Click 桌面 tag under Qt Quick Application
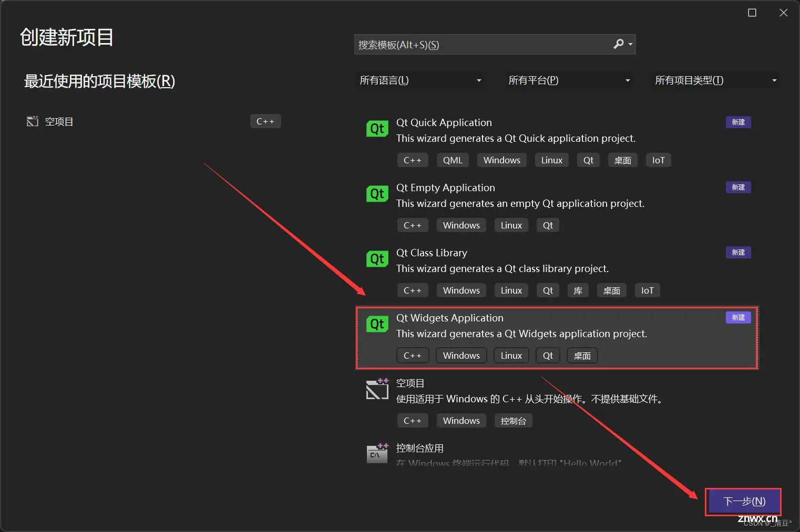 click(623, 160)
